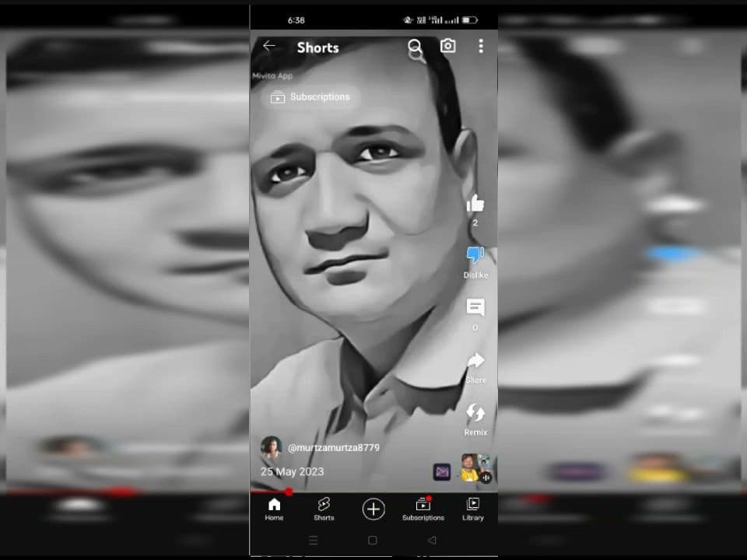Tap the Remix icon
This screenshot has height=560, width=747.
(x=475, y=413)
